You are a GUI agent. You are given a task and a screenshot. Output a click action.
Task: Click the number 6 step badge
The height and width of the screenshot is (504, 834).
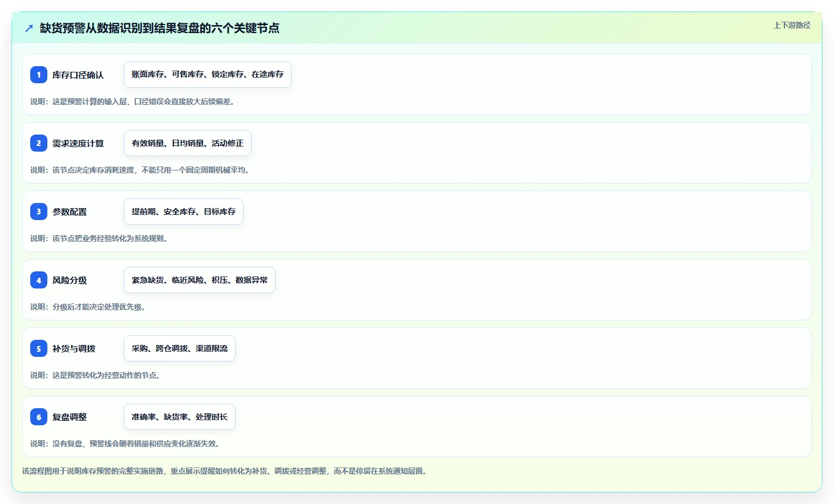pyautogui.click(x=39, y=417)
